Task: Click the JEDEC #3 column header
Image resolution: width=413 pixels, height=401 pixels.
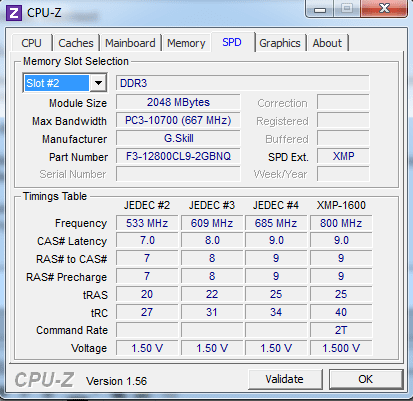Action: point(212,205)
